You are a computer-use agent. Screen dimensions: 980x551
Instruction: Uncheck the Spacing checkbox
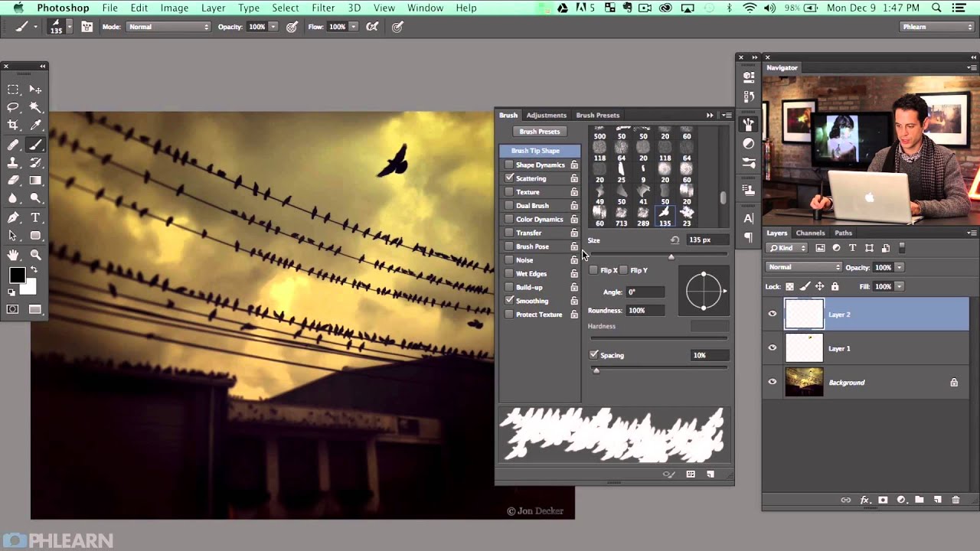(593, 355)
